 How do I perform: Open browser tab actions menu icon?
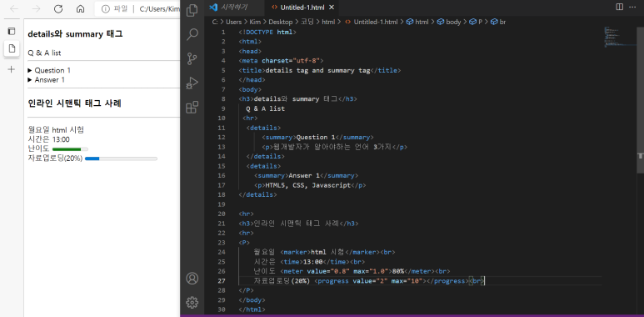point(12,31)
